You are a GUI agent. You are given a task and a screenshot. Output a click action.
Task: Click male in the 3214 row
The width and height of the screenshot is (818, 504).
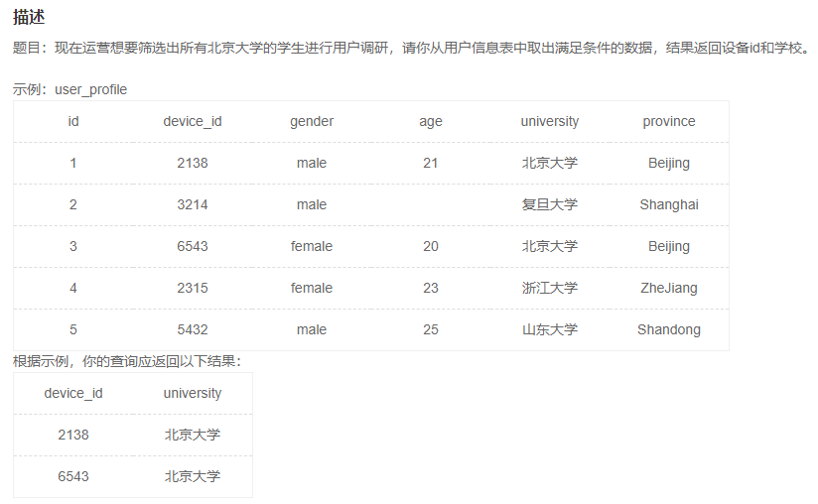click(x=312, y=204)
